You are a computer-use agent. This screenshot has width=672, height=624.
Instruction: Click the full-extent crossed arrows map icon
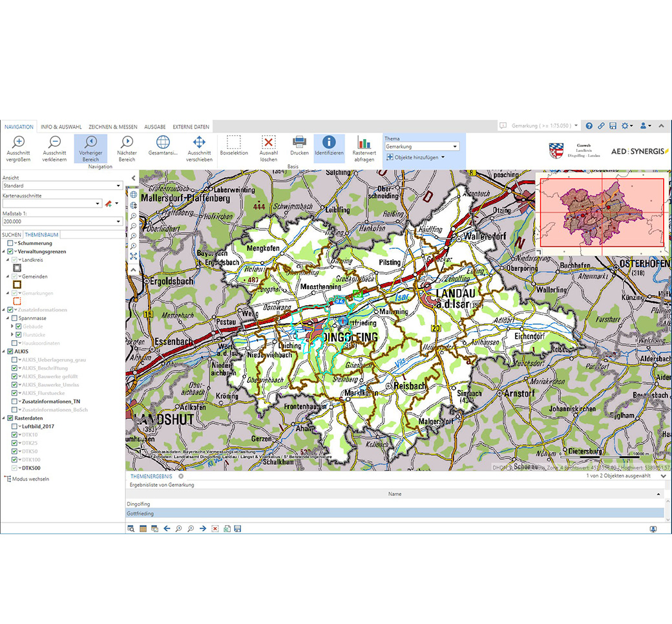pyautogui.click(x=134, y=256)
